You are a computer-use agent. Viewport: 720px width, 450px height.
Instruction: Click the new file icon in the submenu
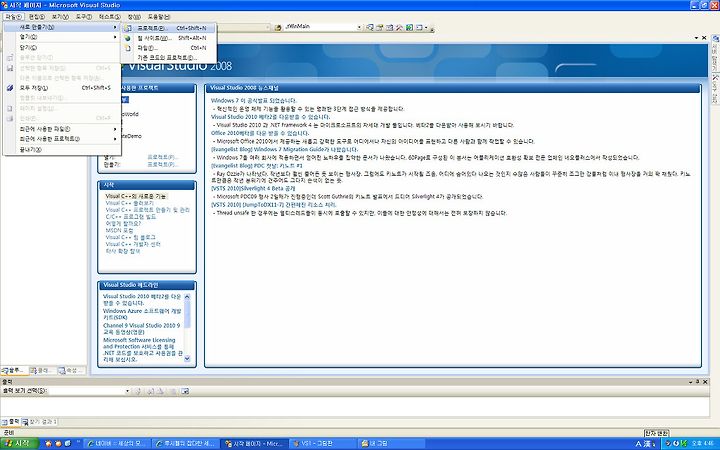pyautogui.click(x=128, y=48)
